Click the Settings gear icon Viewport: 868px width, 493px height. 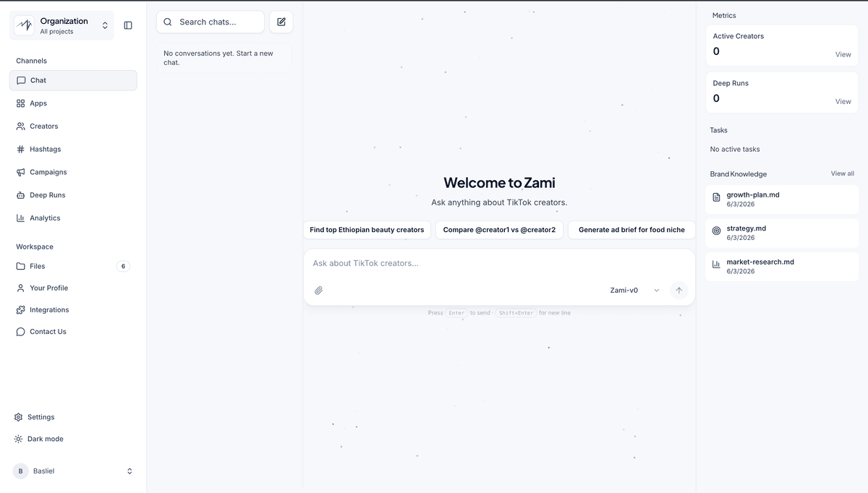(x=18, y=417)
